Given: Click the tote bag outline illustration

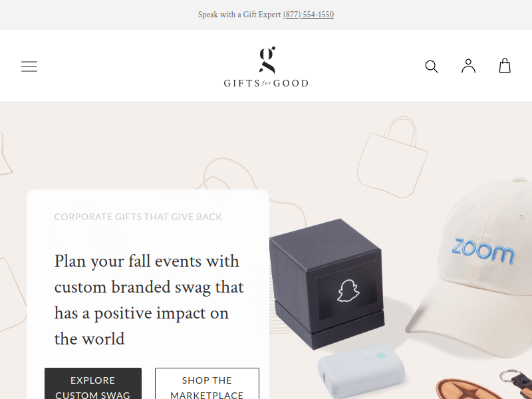Looking at the screenshot, I should point(392,157).
